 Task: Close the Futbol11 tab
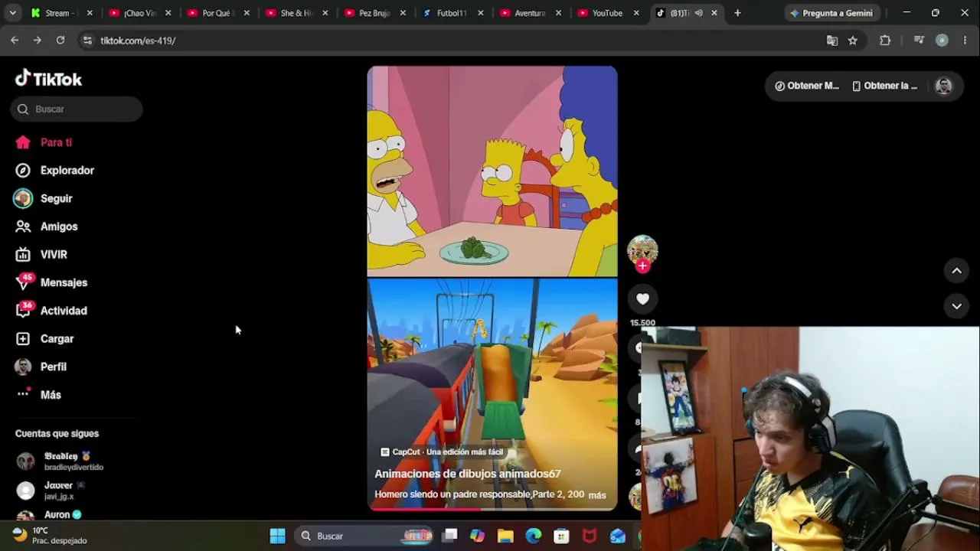479,13
